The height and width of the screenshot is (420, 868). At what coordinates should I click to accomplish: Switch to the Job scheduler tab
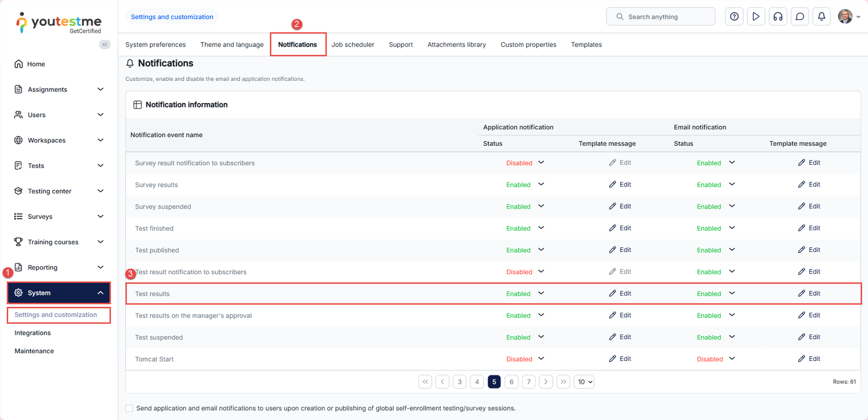click(353, 44)
